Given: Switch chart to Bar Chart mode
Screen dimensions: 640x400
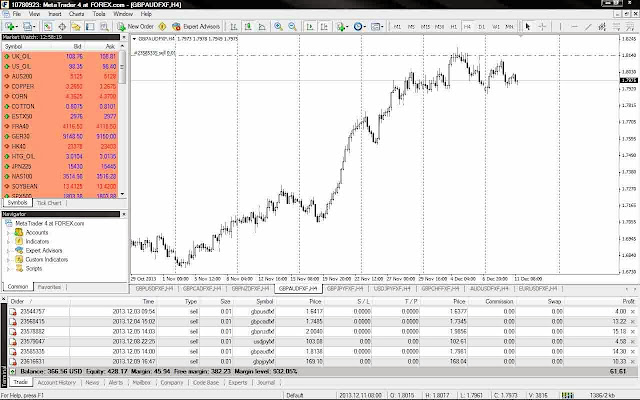Looking at the screenshot, I should point(233,27).
